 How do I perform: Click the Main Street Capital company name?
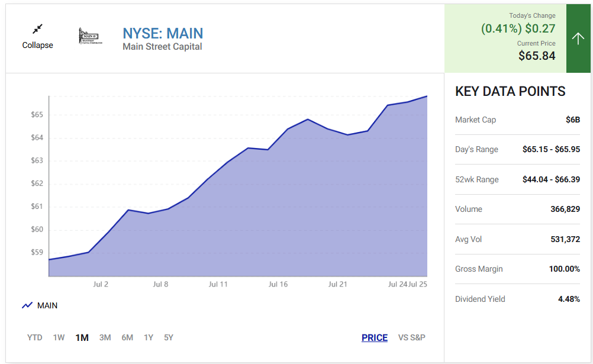pos(162,47)
